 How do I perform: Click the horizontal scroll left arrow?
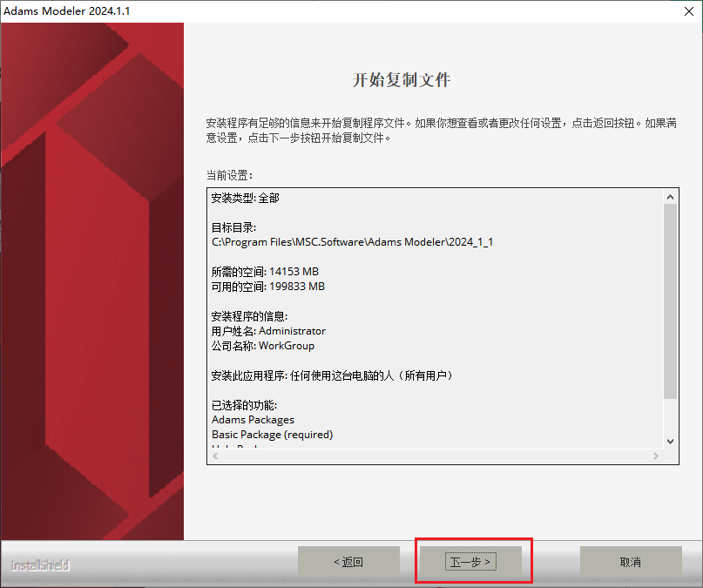(x=215, y=456)
